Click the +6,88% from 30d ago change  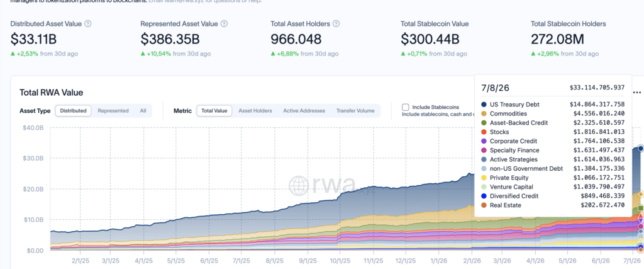[305, 54]
